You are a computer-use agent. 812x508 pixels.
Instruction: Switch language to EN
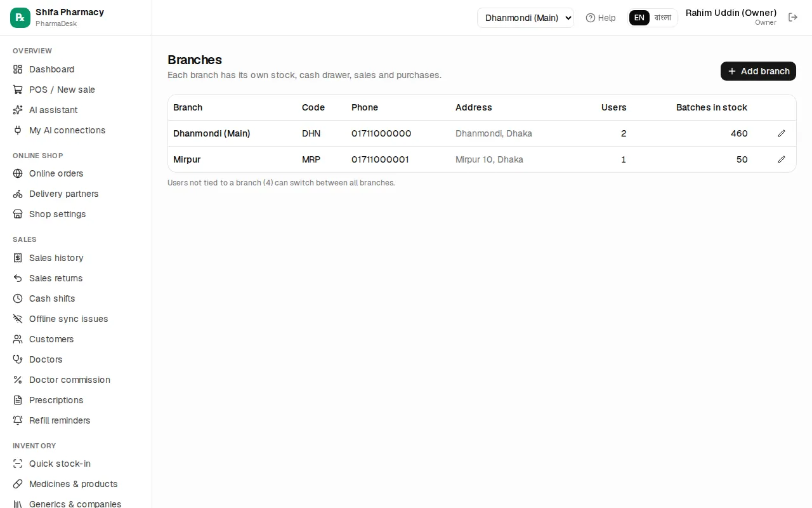click(x=639, y=18)
